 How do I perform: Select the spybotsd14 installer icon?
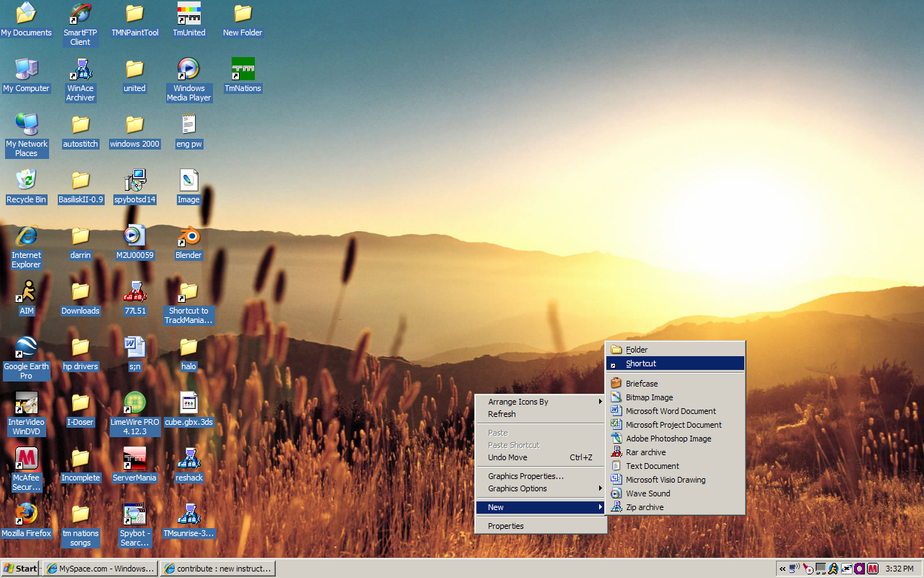[135, 186]
